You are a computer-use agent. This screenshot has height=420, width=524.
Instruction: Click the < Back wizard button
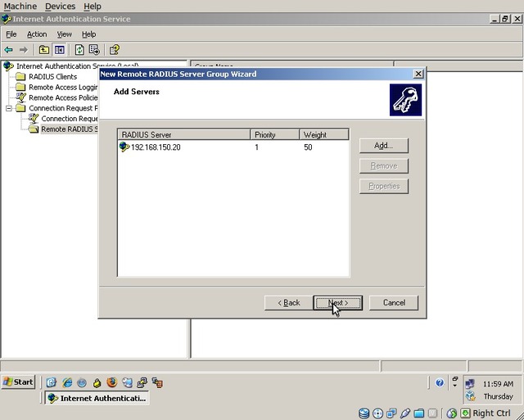pyautogui.click(x=287, y=303)
